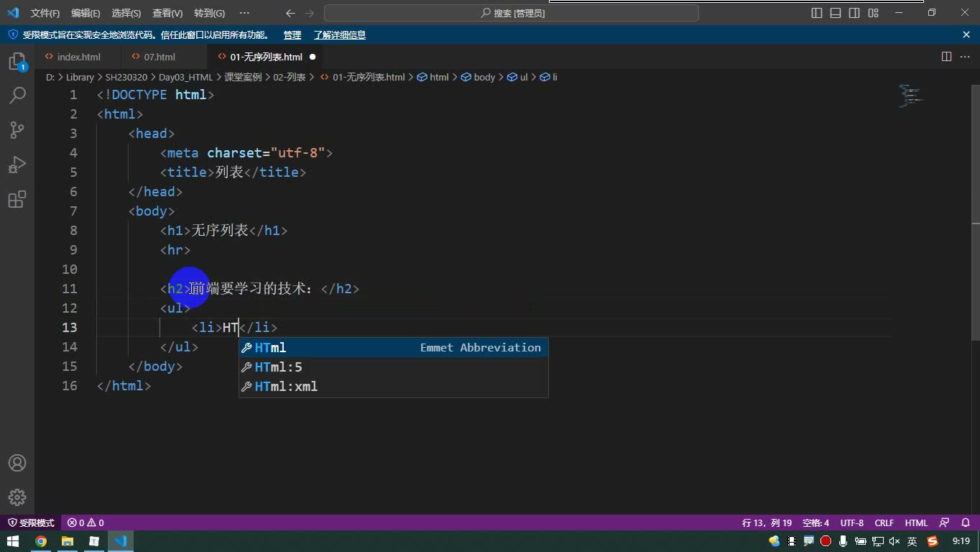Expand the 'ul' breadcrumb segment

coord(517,77)
